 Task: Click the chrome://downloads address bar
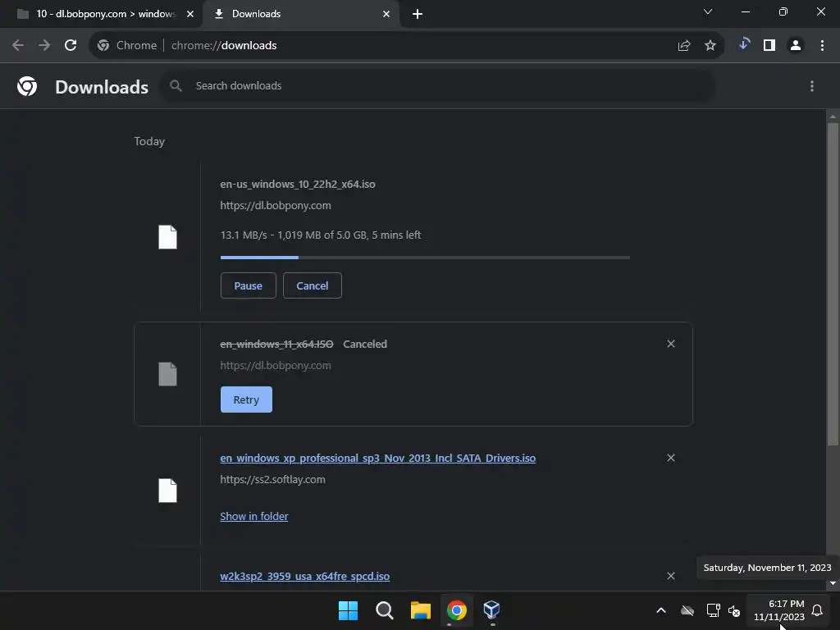(x=224, y=46)
